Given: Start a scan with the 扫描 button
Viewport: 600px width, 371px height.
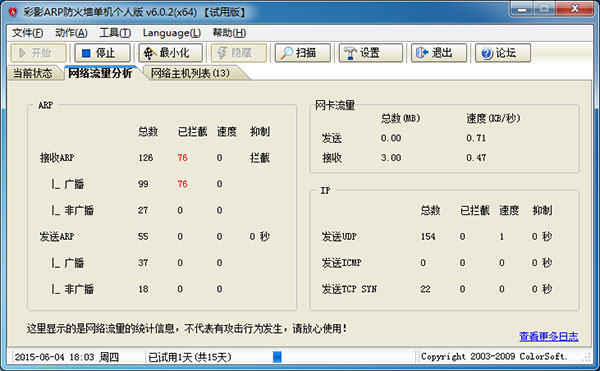Looking at the screenshot, I should pyautogui.click(x=303, y=53).
